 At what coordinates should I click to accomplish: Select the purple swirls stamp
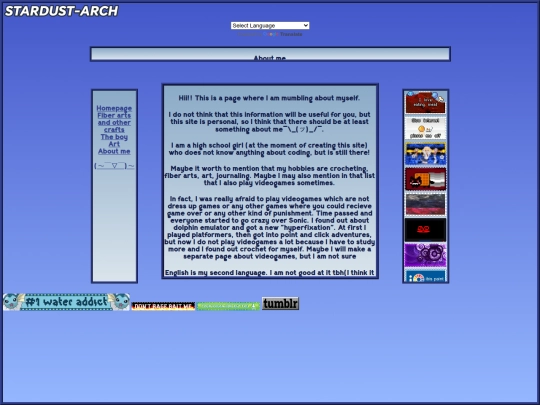pos(425,255)
